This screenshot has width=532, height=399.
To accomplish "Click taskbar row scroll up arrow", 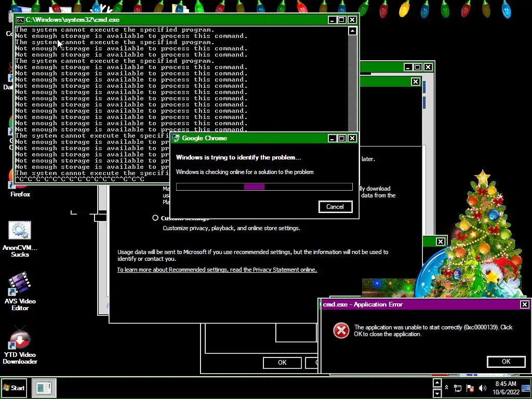I will (437, 383).
